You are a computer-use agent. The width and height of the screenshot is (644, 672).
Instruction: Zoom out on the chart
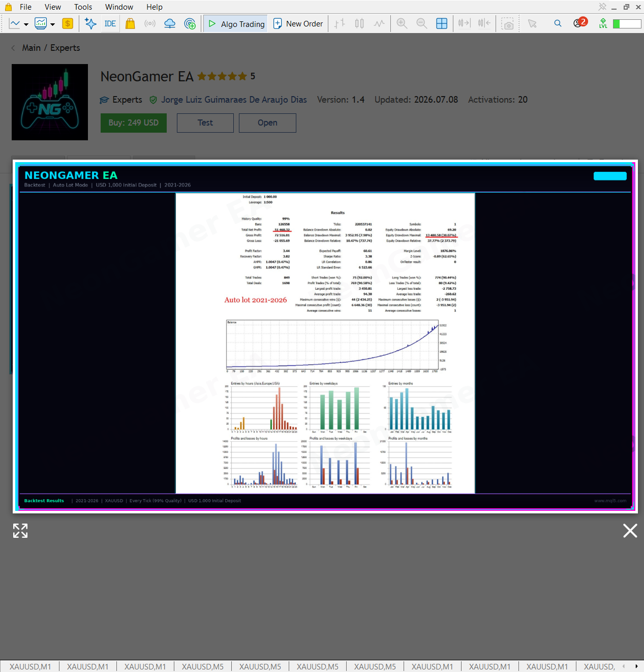tap(422, 23)
